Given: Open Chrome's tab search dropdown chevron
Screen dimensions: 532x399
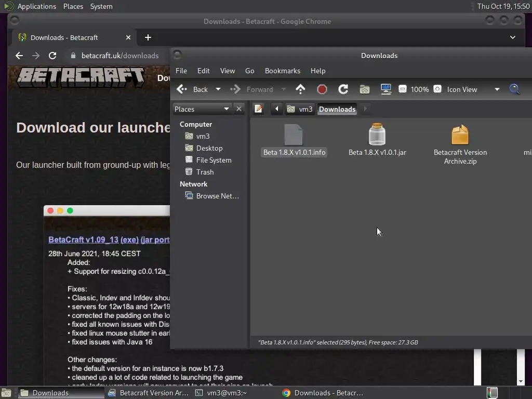Looking at the screenshot, I should click(x=513, y=37).
